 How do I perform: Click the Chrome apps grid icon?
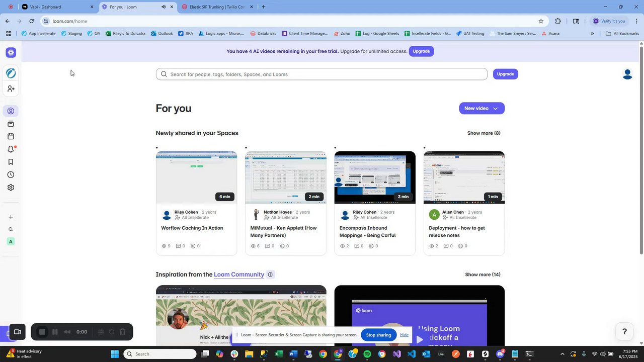tap(9, 34)
